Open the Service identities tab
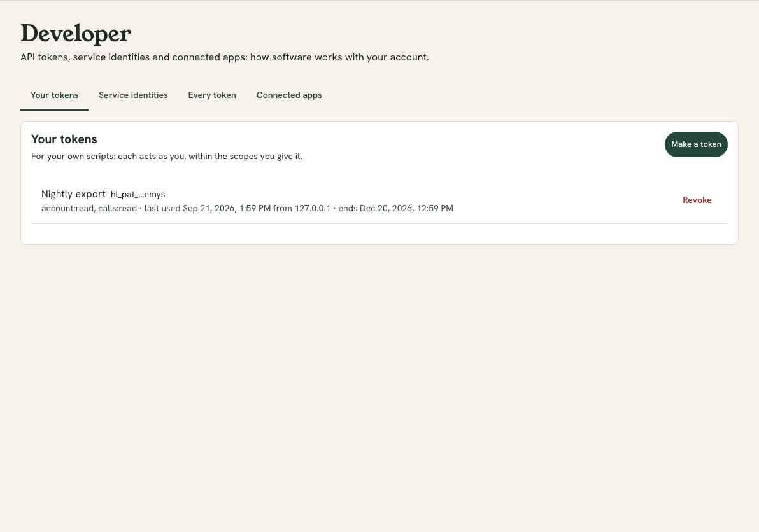This screenshot has height=532, width=759. (133, 95)
